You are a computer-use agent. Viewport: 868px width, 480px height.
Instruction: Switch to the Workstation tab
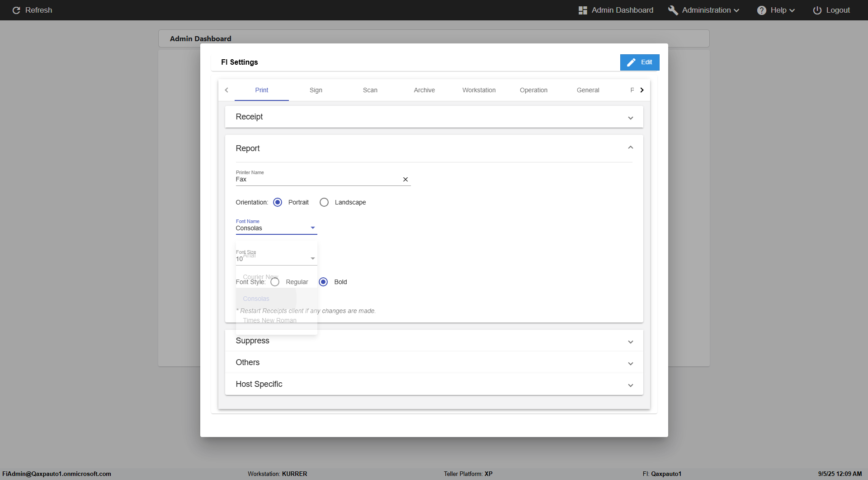tap(479, 90)
